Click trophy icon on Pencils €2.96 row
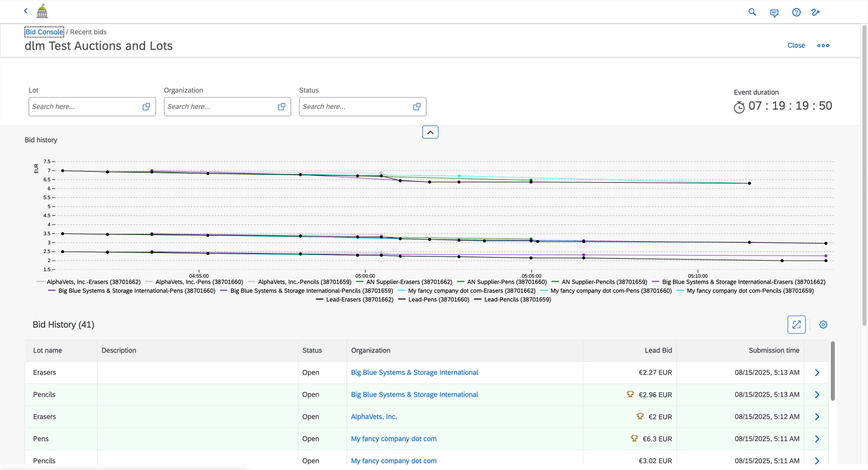Viewport: 868px width, 470px height. tap(630, 394)
